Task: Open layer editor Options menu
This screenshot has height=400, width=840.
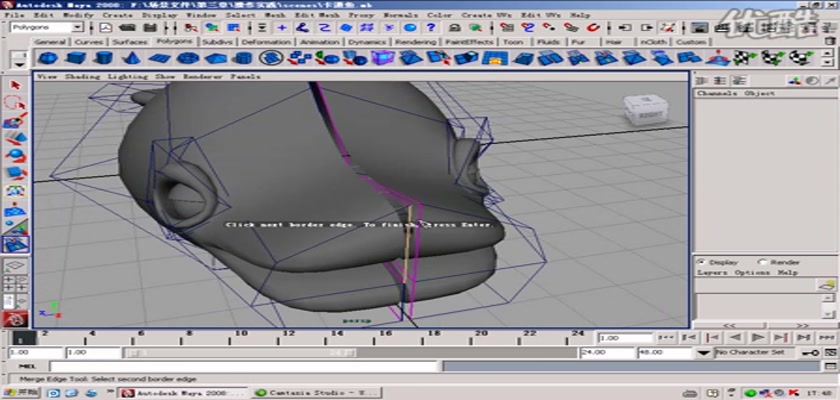Action: click(752, 273)
